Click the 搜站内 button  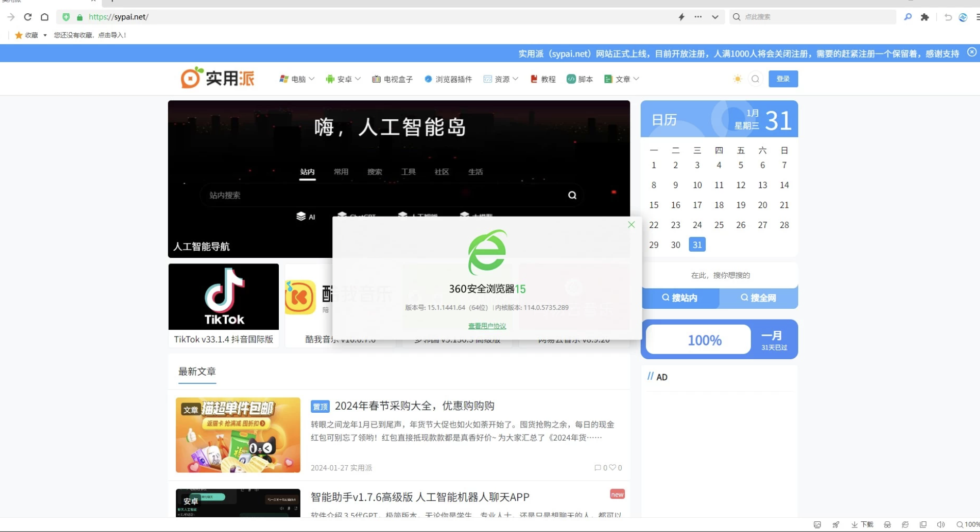[680, 298]
